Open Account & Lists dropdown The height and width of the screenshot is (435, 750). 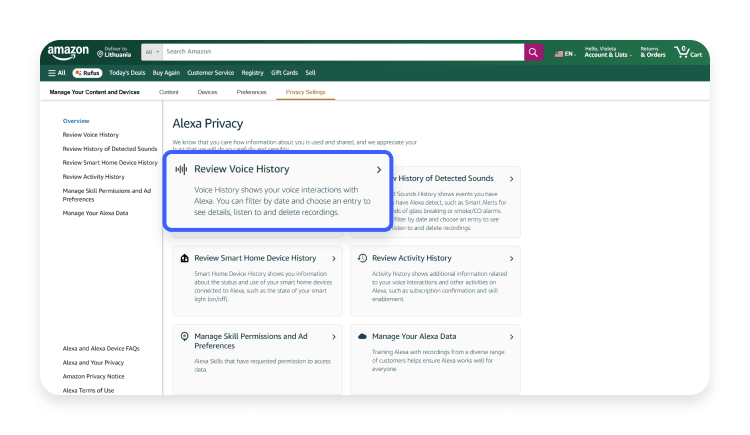click(607, 52)
